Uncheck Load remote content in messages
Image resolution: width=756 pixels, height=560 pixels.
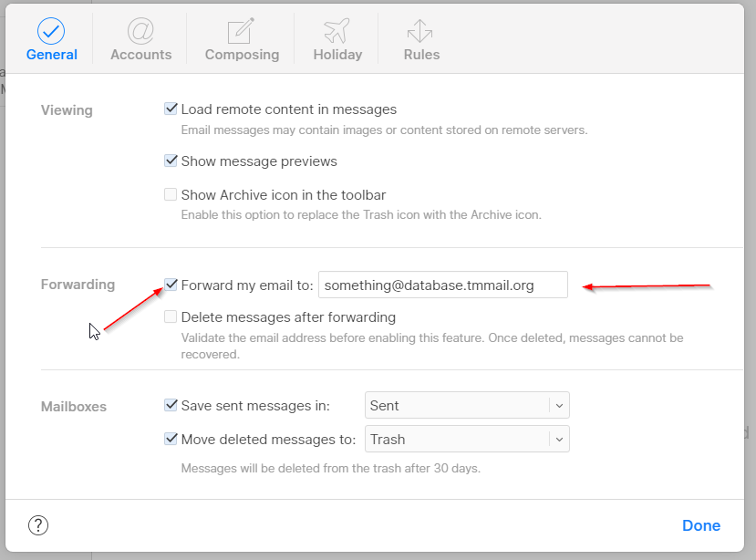[x=171, y=109]
